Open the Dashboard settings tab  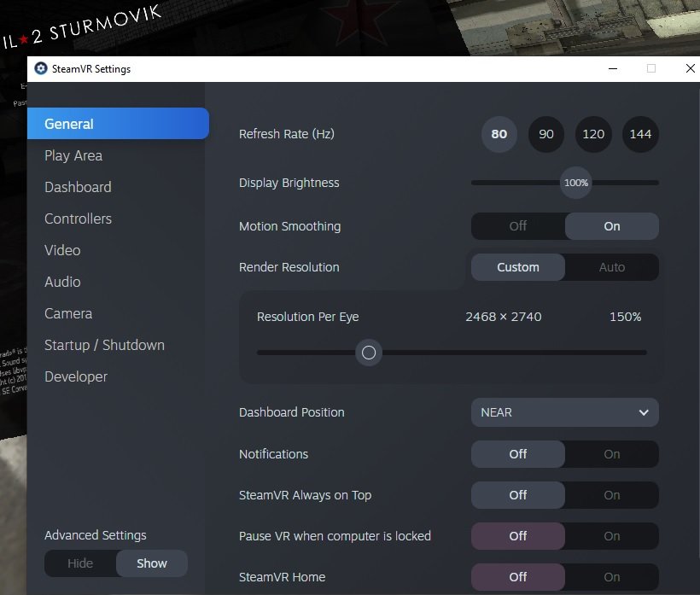(x=78, y=187)
